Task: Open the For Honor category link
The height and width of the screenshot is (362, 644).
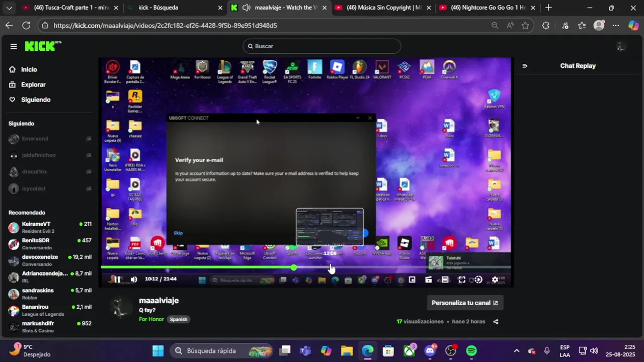Action: coord(151,319)
